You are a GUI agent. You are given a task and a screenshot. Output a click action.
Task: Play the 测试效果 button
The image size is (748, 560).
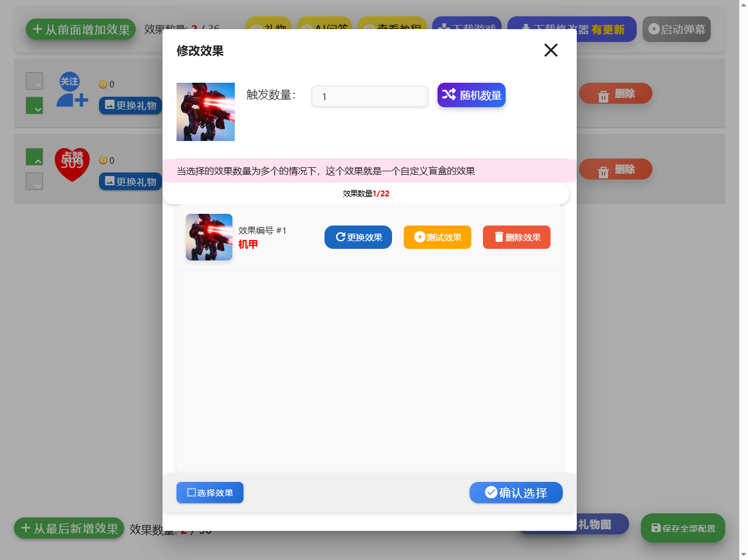pyautogui.click(x=437, y=237)
